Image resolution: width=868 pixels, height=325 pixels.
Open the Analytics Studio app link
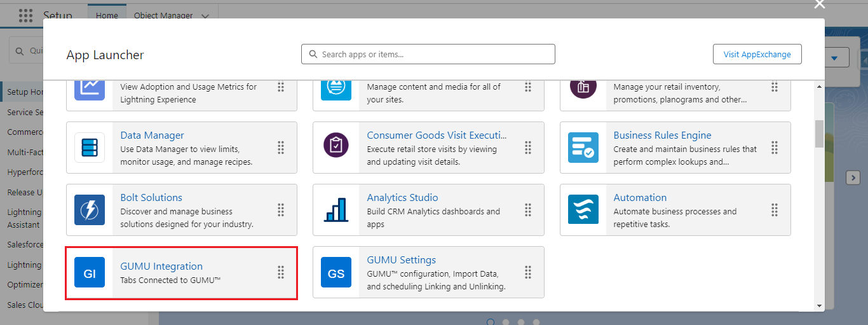[402, 197]
